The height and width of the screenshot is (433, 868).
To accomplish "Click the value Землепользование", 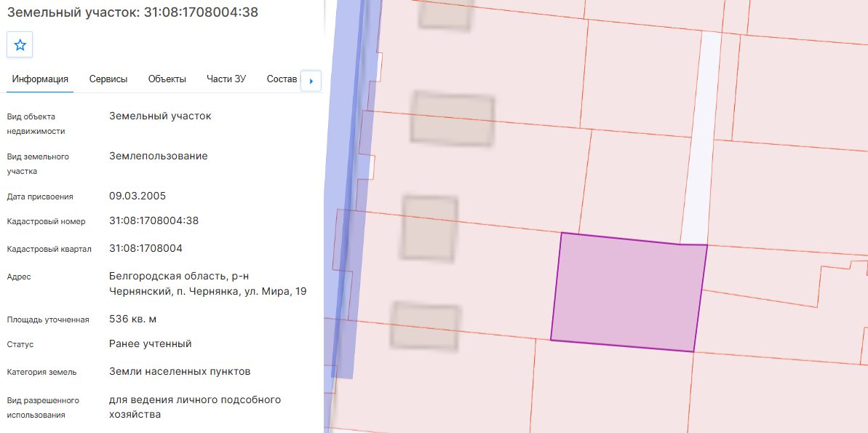I will tap(159, 156).
